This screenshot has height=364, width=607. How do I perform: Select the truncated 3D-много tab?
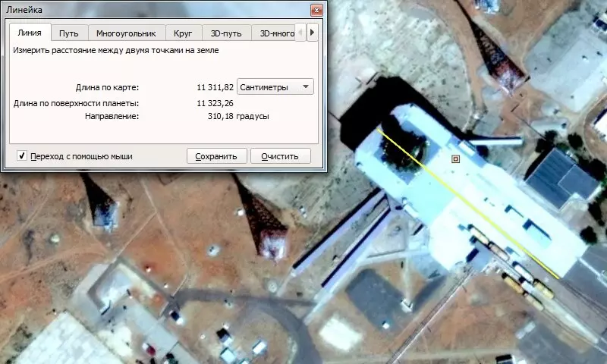(275, 33)
